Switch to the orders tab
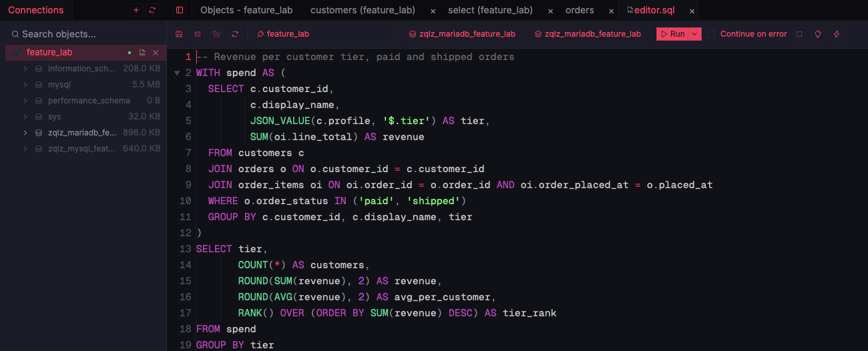This screenshot has height=351, width=868. point(580,10)
